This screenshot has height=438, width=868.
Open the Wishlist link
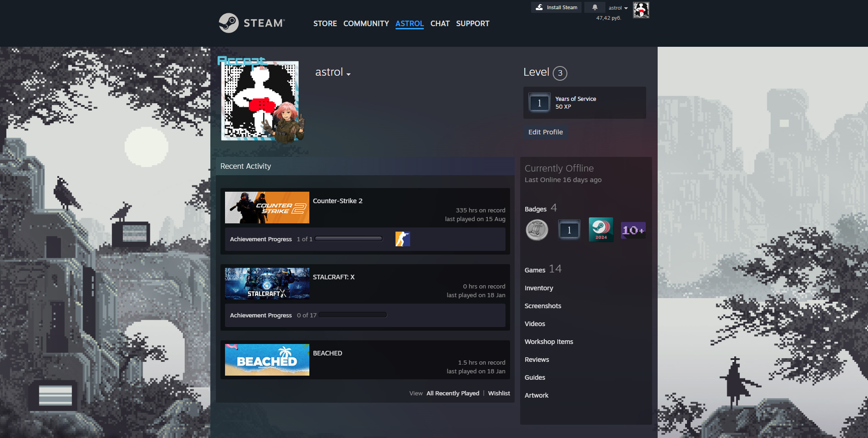499,394
